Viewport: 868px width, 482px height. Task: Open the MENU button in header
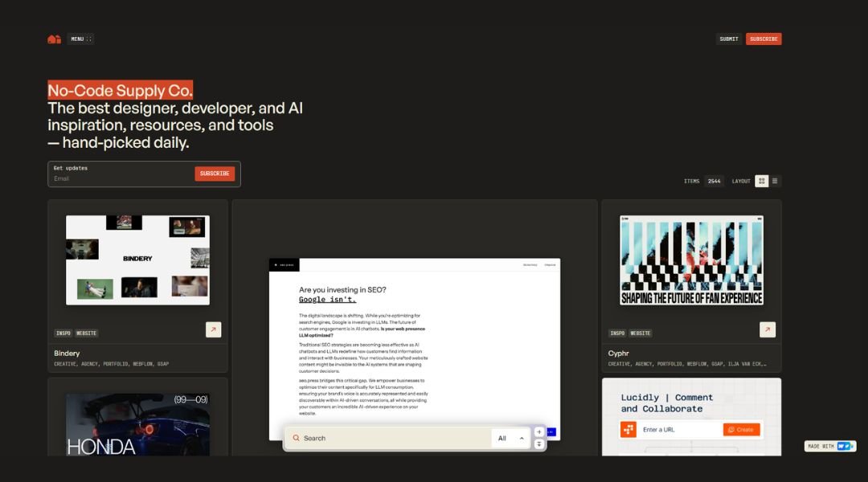point(80,39)
